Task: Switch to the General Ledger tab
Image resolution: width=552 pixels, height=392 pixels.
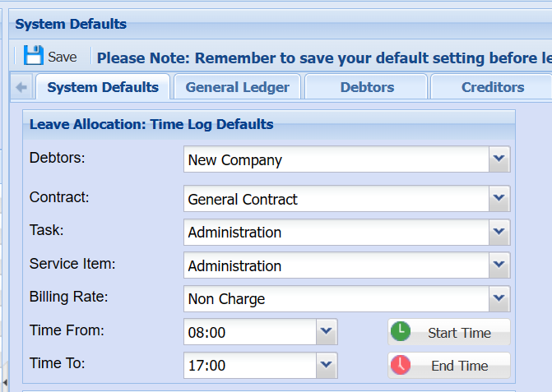Action: click(237, 87)
